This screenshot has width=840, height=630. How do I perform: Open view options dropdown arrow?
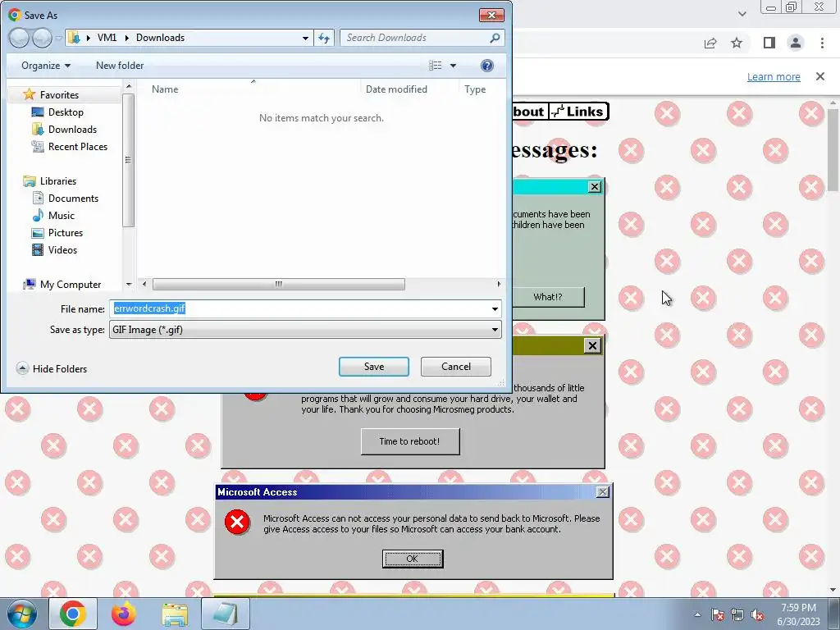point(453,66)
